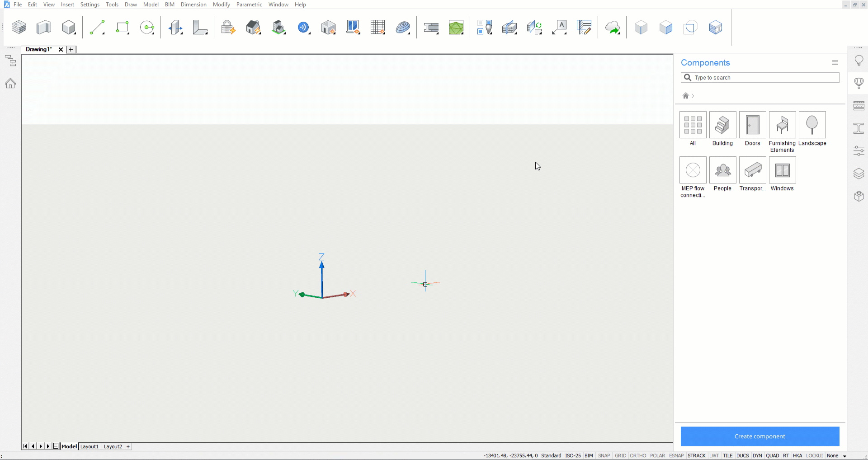Add a new drawing tab
The width and height of the screenshot is (868, 460).
(71, 50)
